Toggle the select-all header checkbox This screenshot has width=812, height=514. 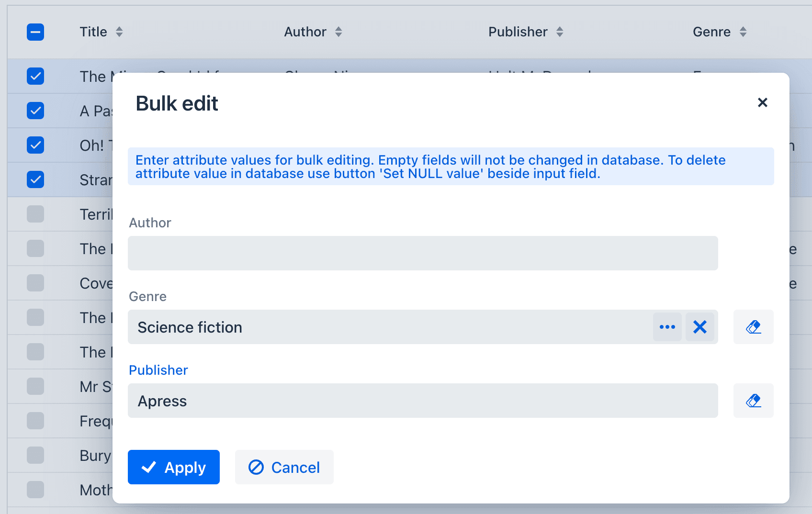click(x=35, y=32)
